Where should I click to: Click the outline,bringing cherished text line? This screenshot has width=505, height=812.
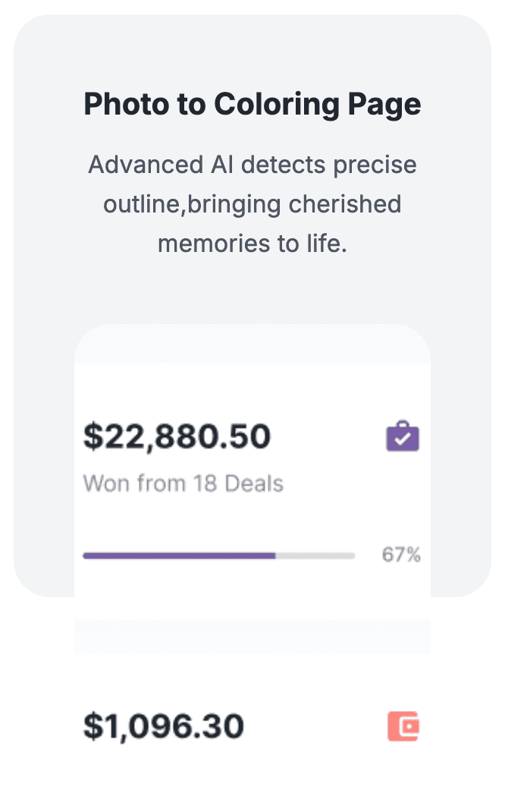click(252, 205)
